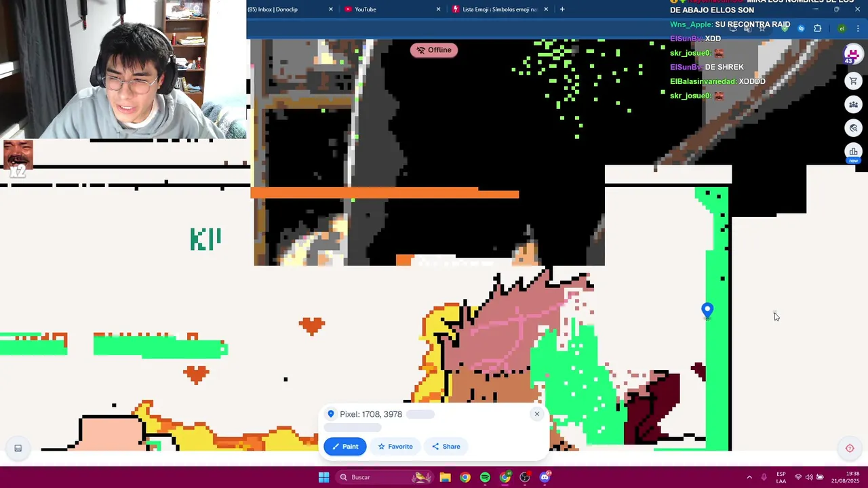Click the explore search globe icon
The width and height of the screenshot is (868, 488).
tap(853, 128)
